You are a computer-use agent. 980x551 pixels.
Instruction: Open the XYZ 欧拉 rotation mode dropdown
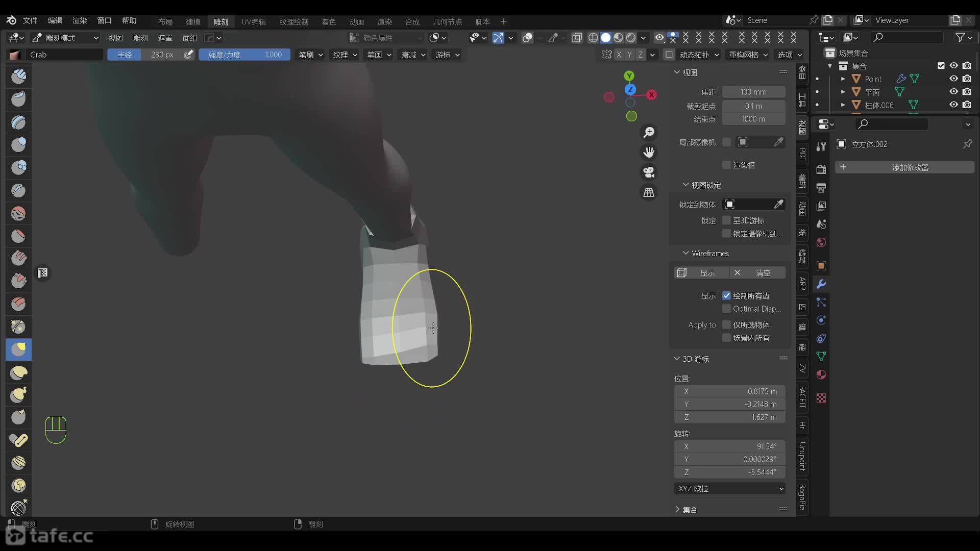pyautogui.click(x=730, y=489)
